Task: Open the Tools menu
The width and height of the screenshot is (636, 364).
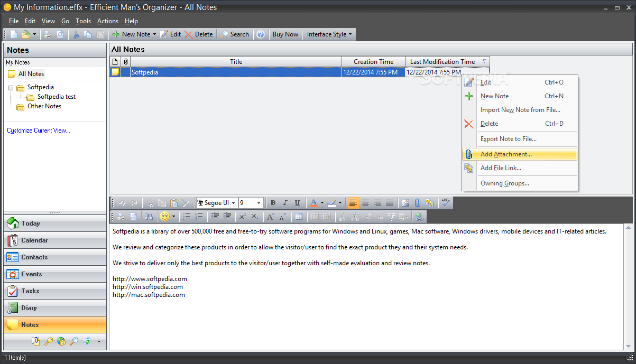Action: click(83, 21)
